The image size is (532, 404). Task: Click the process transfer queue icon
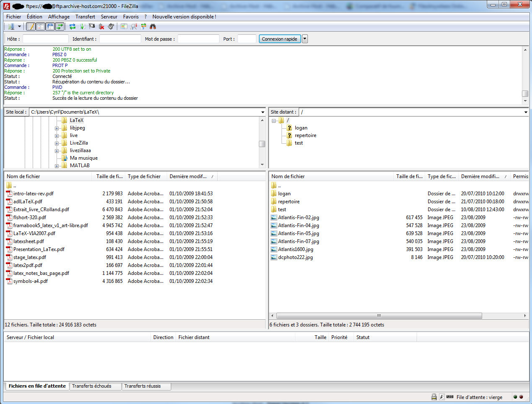82,26
